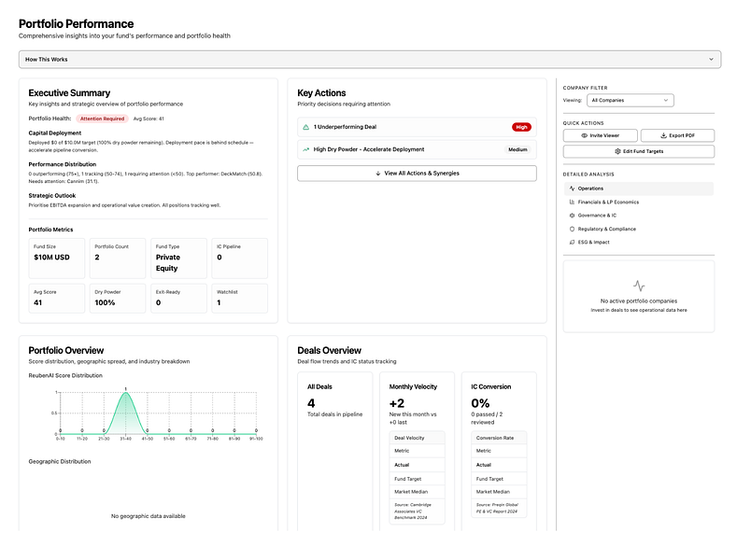Click the Governance & IC icon
737x560 pixels.
[x=572, y=216]
